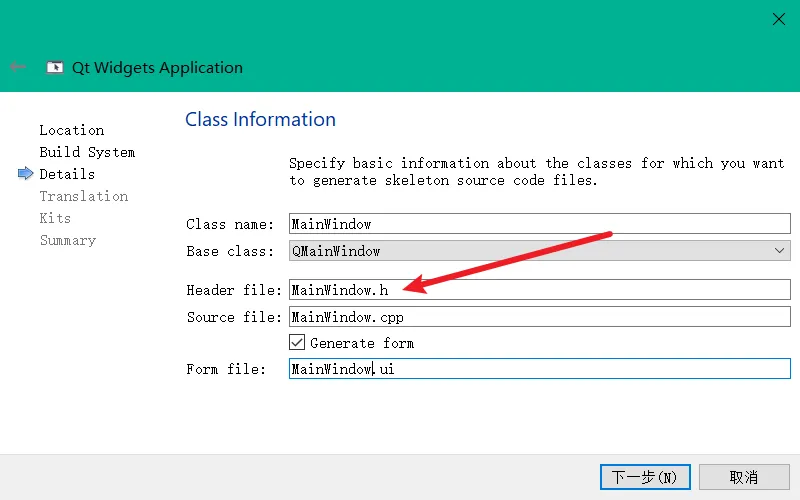Image resolution: width=800 pixels, height=500 pixels.
Task: Select the Details wizard step
Action: point(67,174)
